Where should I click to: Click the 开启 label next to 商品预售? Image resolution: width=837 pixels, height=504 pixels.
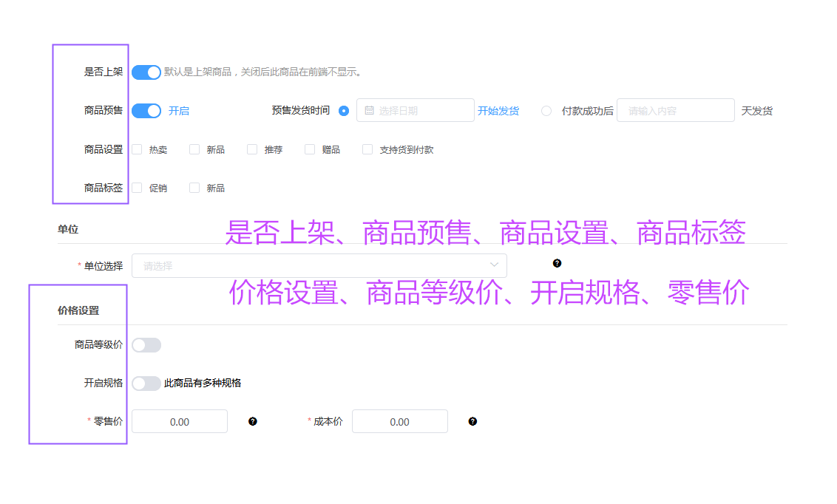179,111
